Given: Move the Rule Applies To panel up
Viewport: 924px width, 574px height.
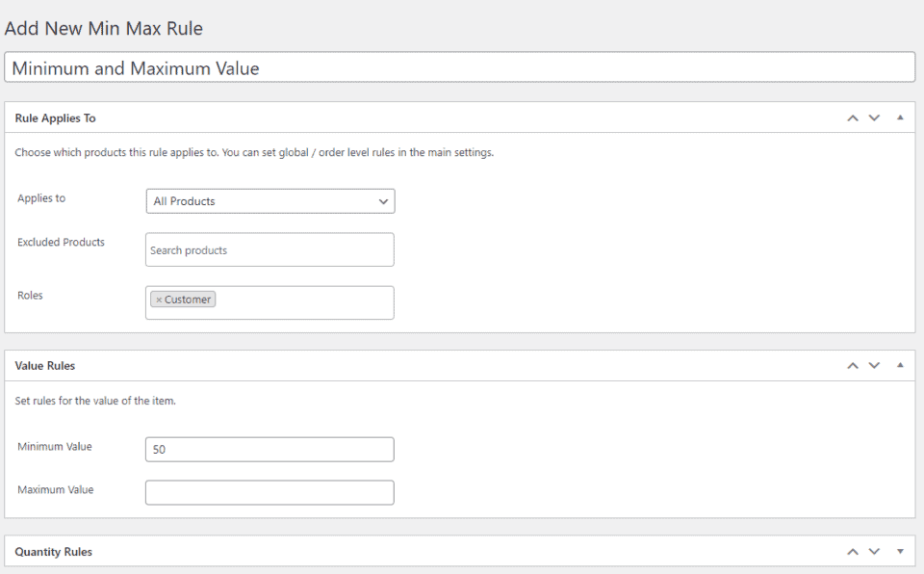Looking at the screenshot, I should [852, 117].
